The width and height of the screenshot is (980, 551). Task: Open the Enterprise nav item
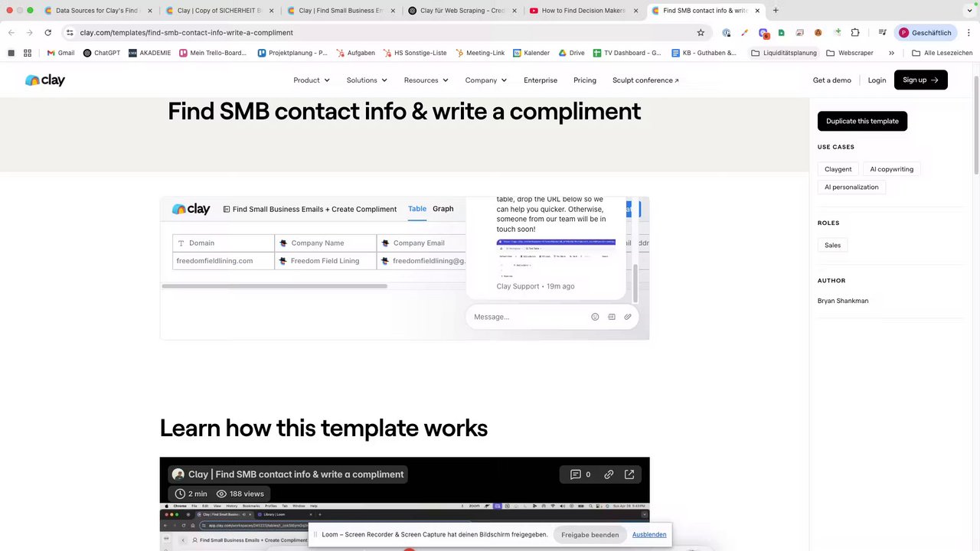point(541,80)
